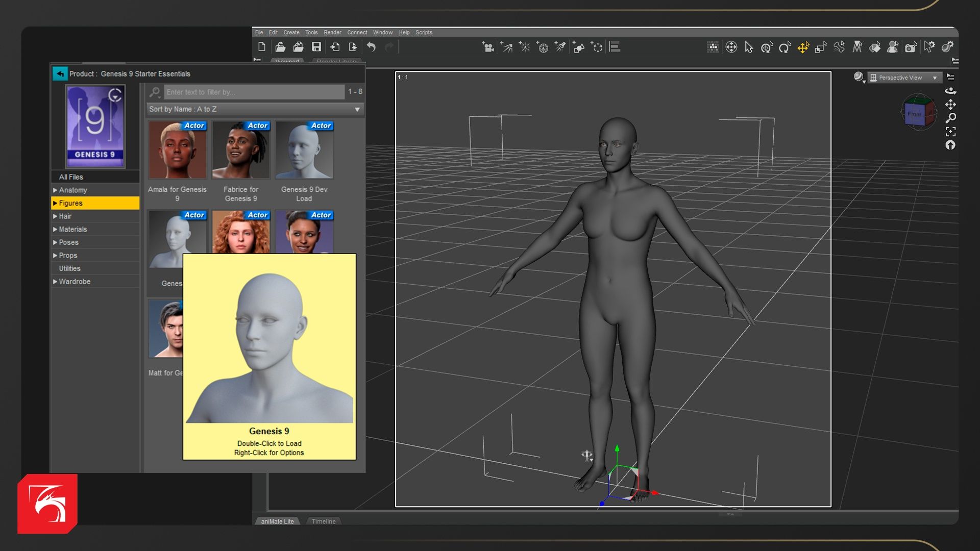
Task: Click the reset camera up-arrow control
Action: pos(950,145)
